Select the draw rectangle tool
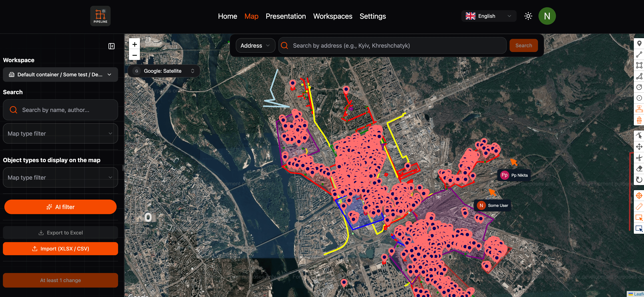Viewport: 644px width, 297px height. [639, 65]
